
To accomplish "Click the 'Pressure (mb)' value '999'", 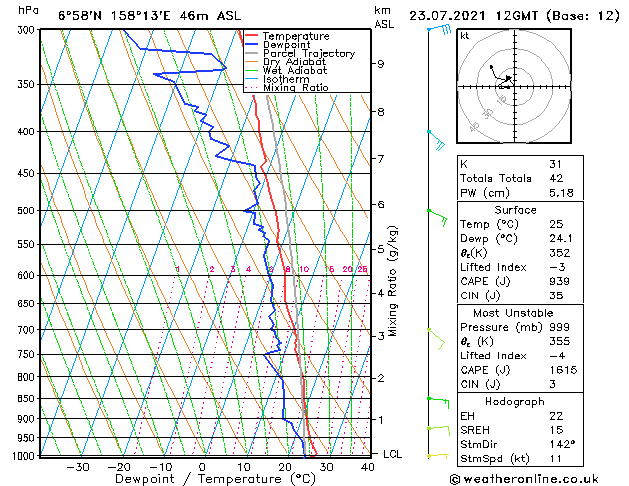I will point(559,327).
